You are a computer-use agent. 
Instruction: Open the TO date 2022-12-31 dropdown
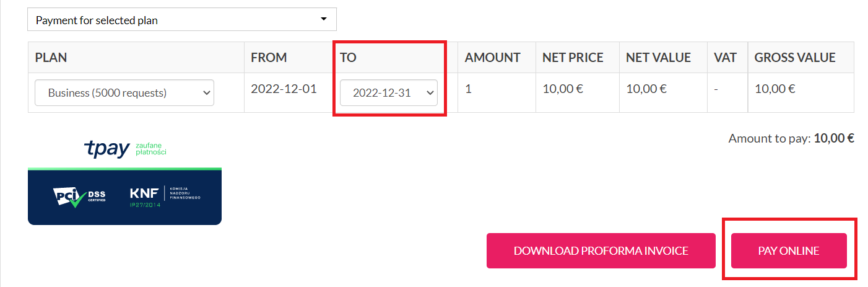[389, 92]
